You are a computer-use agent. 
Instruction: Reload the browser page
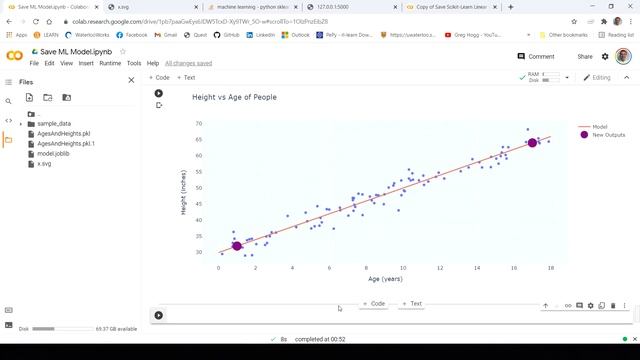pyautogui.click(x=36, y=22)
